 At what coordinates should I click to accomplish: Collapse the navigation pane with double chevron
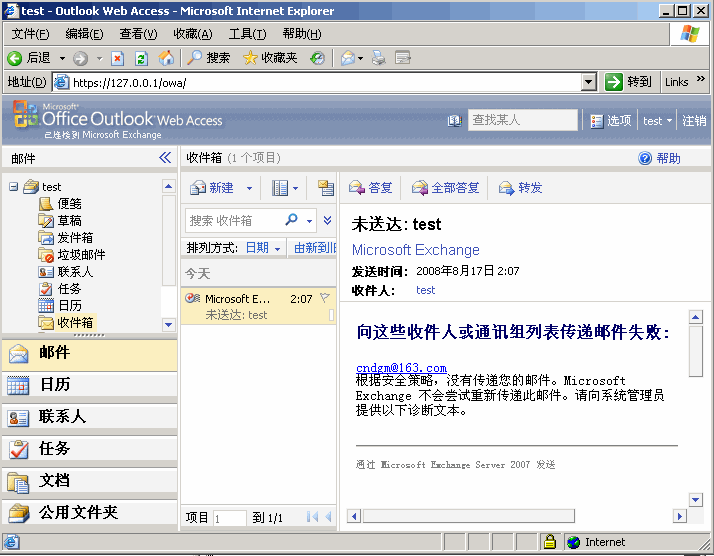(x=165, y=158)
